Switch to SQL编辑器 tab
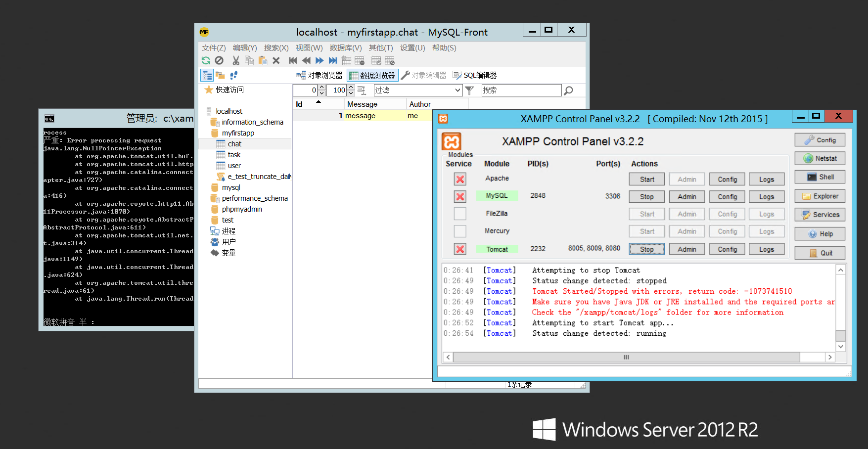This screenshot has height=449, width=868. pos(475,75)
